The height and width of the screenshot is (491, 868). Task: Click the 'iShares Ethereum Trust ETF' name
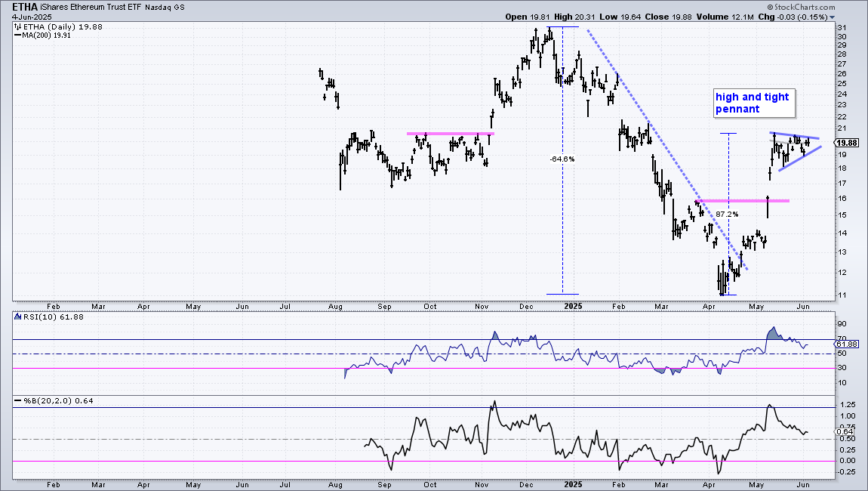click(91, 8)
